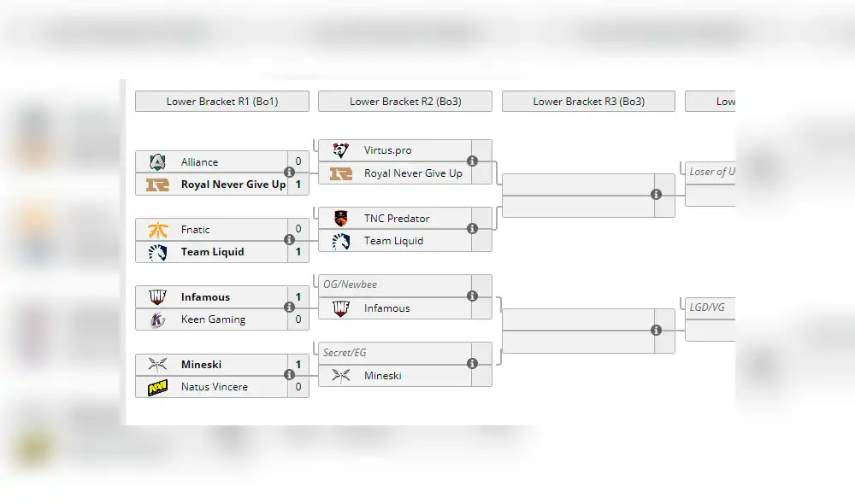
Task: Open info icon for Fnatic vs Liquid match
Action: [x=289, y=240]
